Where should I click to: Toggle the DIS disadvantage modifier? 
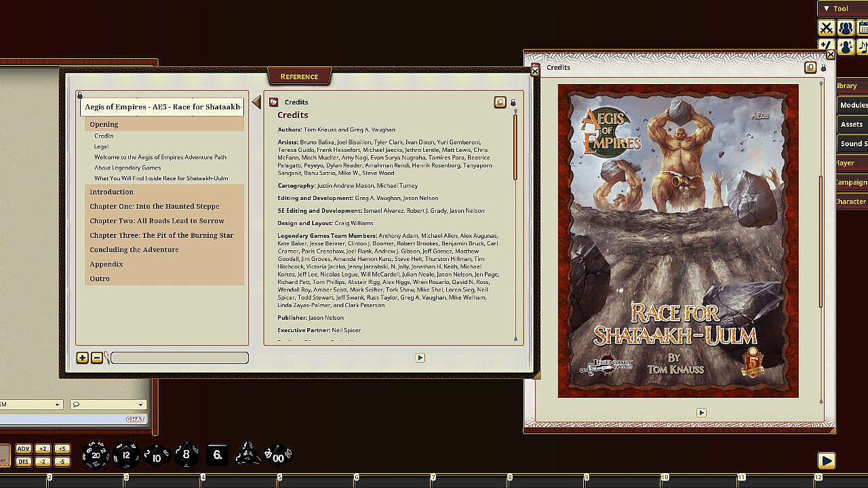tap(24, 462)
